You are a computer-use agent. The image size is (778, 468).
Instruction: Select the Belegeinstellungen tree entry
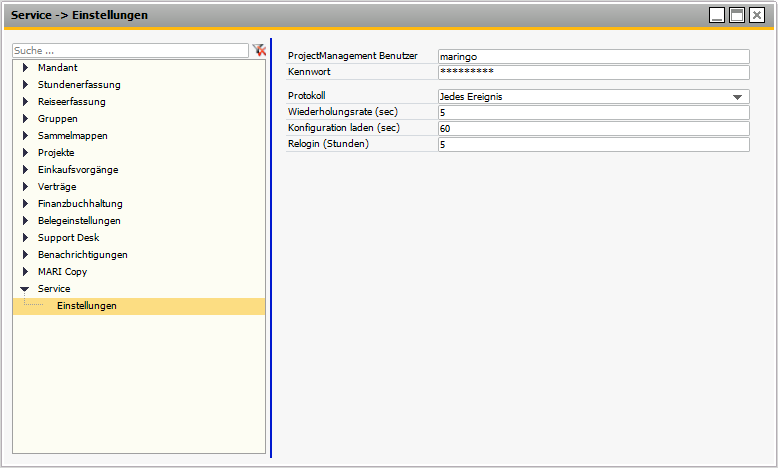coord(79,220)
